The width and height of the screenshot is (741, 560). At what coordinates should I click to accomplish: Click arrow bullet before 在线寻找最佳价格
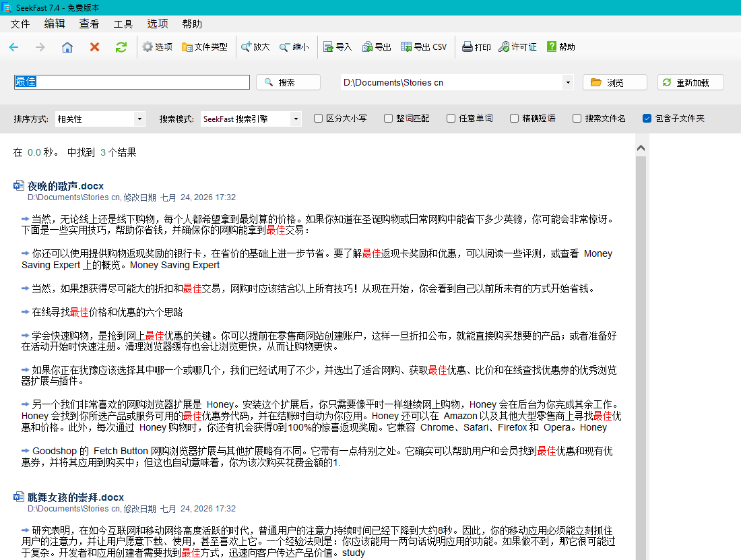(26, 312)
